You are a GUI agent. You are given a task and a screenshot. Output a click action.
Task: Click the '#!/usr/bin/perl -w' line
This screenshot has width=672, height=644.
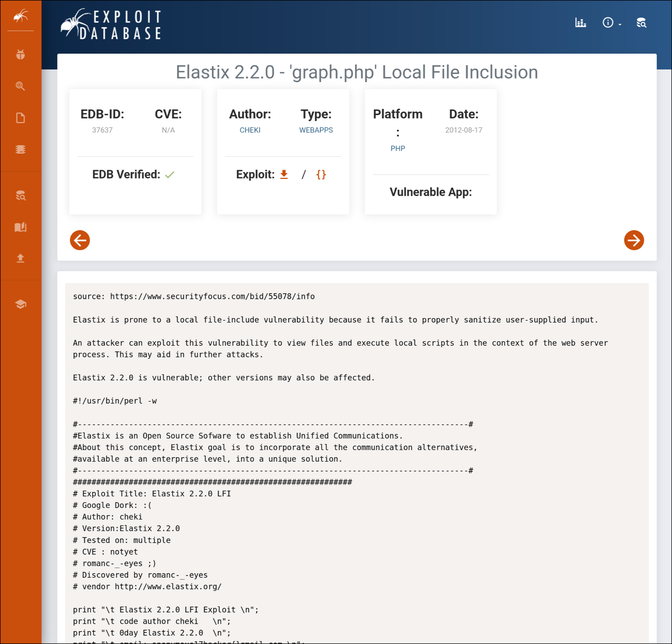pyautogui.click(x=115, y=401)
